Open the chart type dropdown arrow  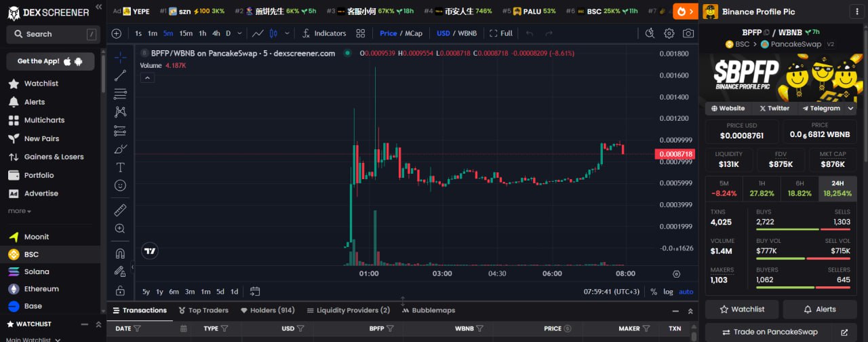click(288, 33)
